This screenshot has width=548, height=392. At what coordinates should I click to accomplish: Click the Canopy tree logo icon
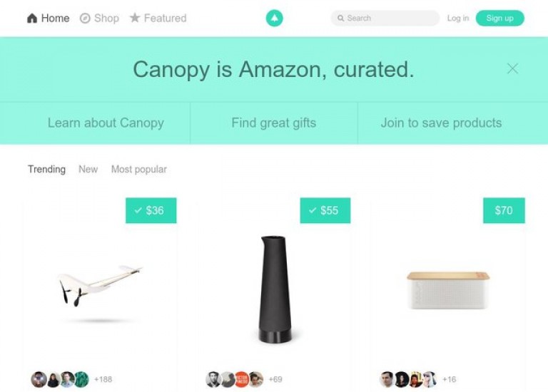click(274, 18)
